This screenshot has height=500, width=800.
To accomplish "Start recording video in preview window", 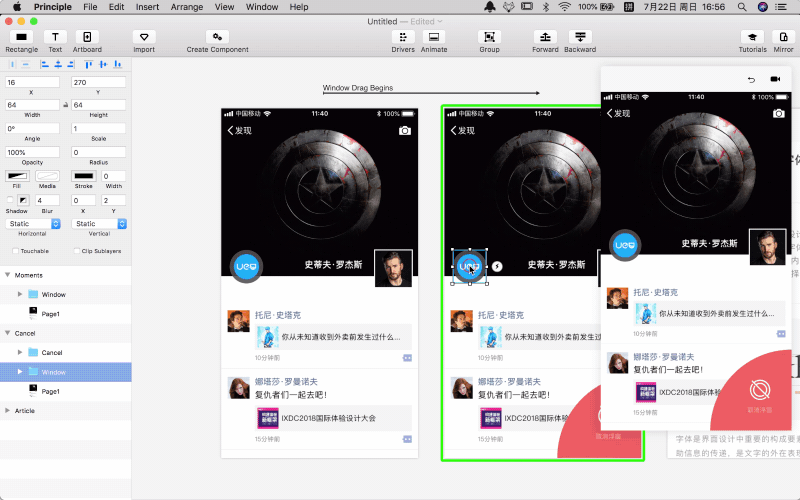I will [x=774, y=79].
